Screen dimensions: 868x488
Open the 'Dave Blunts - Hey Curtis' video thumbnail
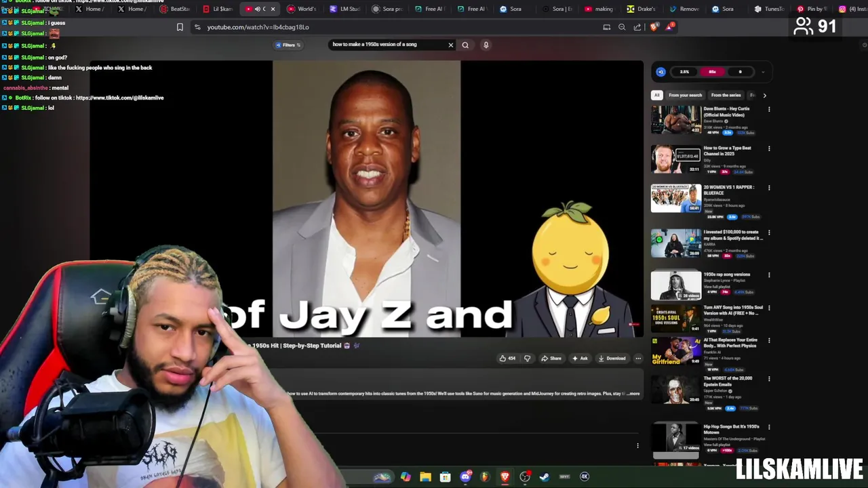[x=676, y=120]
